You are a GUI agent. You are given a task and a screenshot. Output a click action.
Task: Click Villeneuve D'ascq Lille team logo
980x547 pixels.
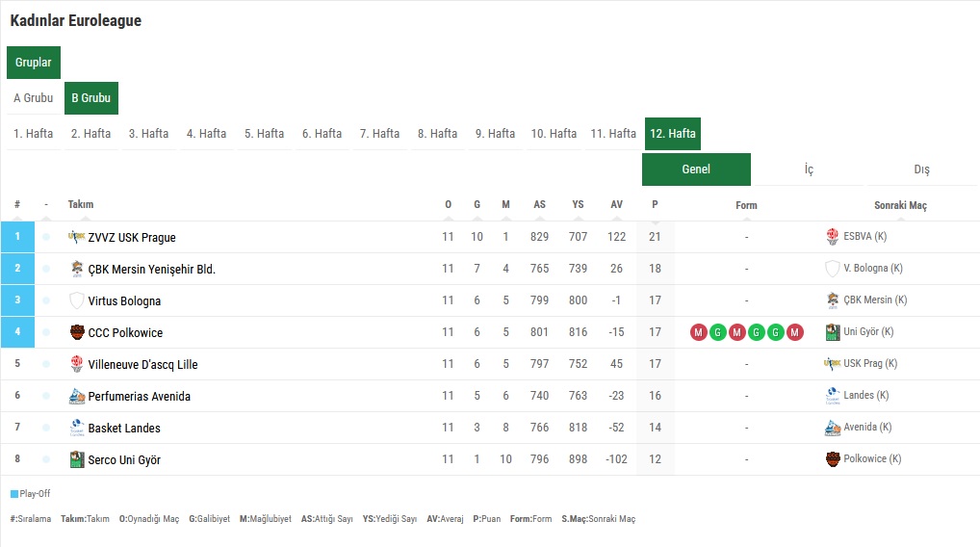77,364
